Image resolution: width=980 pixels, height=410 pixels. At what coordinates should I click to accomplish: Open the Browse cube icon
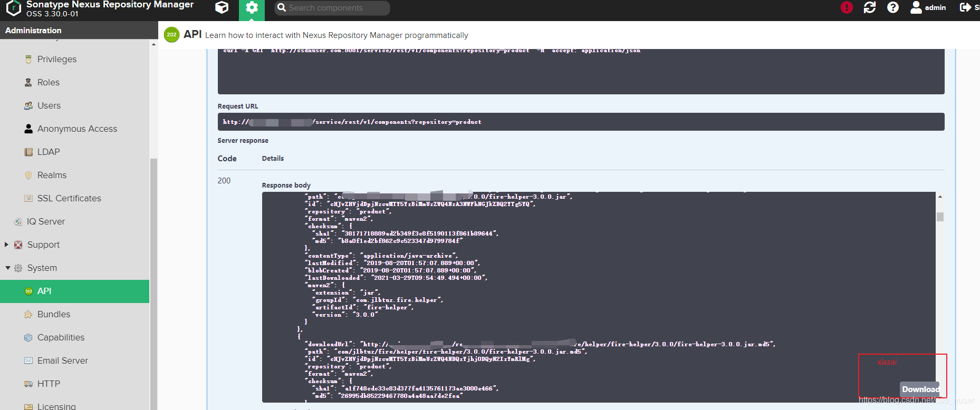pos(222,7)
